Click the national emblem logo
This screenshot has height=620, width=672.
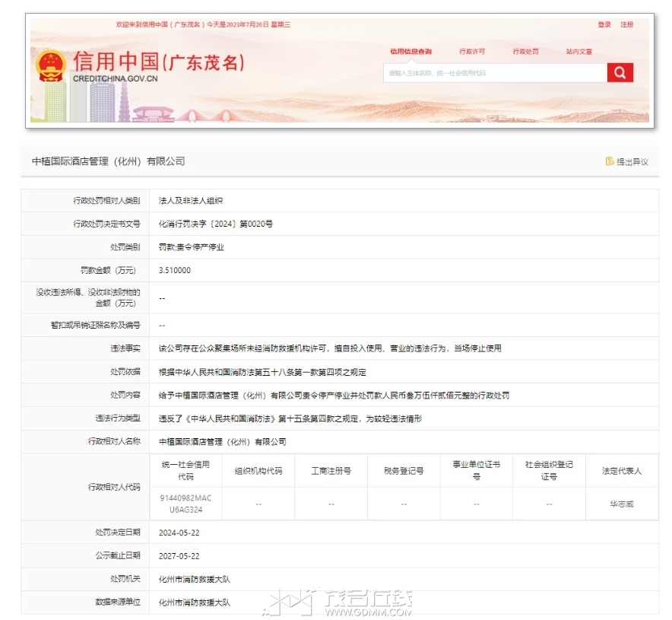point(51,65)
